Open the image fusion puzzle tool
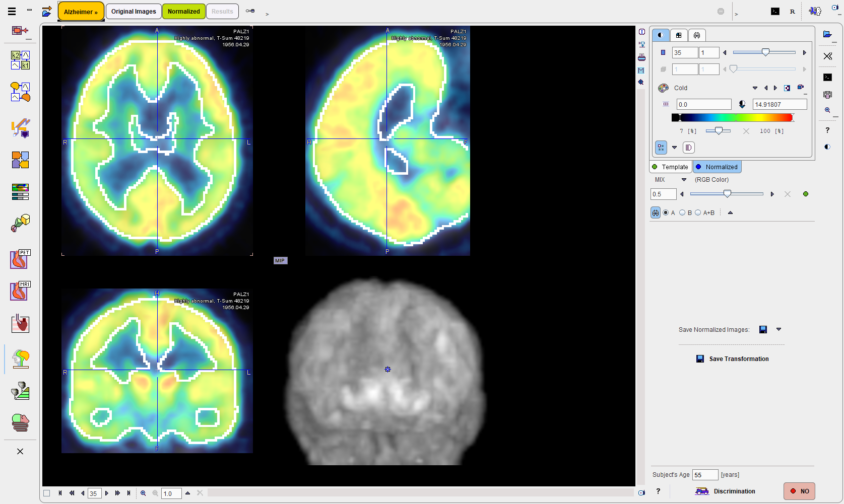This screenshot has height=504, width=844. click(x=20, y=160)
